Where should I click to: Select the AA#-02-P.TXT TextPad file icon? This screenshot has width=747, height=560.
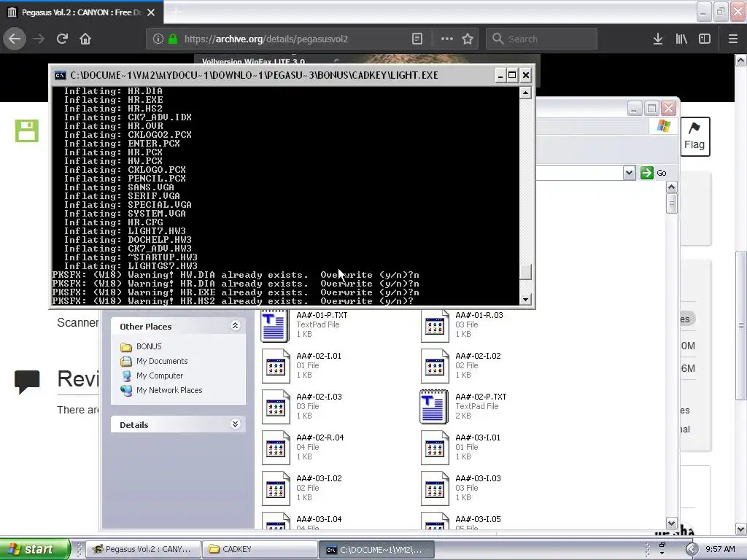[x=434, y=407]
